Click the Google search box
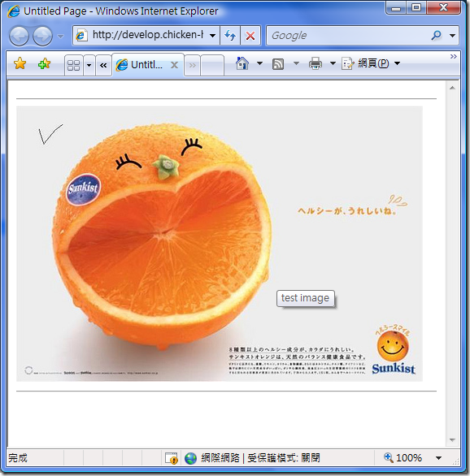The height and width of the screenshot is (476, 470). (349, 36)
